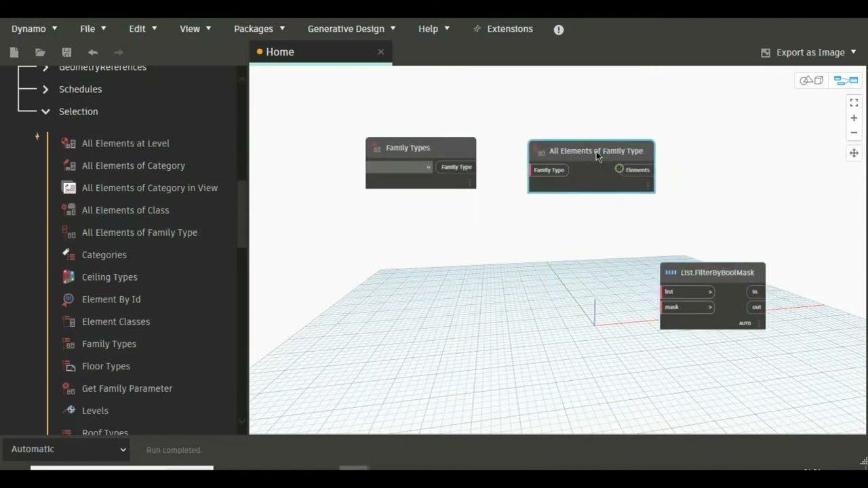Viewport: 868px width, 488px height.
Task: Close the Home workspace tab
Action: tap(380, 52)
